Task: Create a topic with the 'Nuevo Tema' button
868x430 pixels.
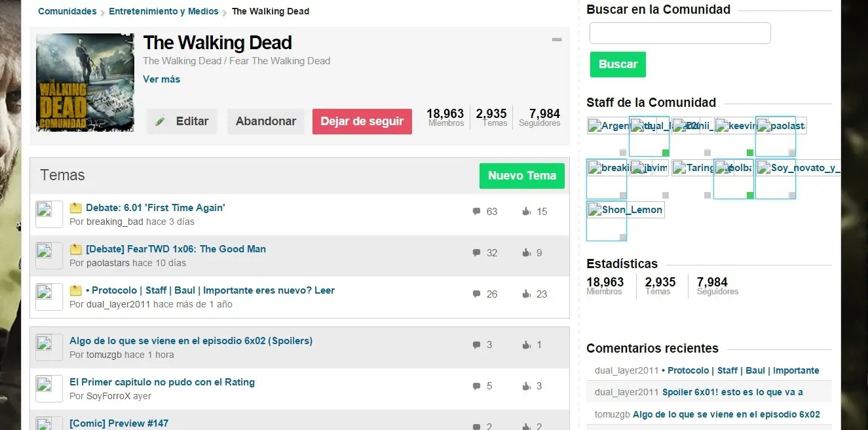Action: click(522, 176)
